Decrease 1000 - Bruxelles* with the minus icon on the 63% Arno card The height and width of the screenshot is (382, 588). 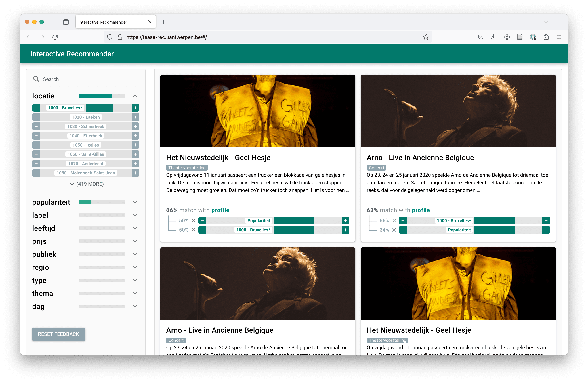click(x=403, y=221)
